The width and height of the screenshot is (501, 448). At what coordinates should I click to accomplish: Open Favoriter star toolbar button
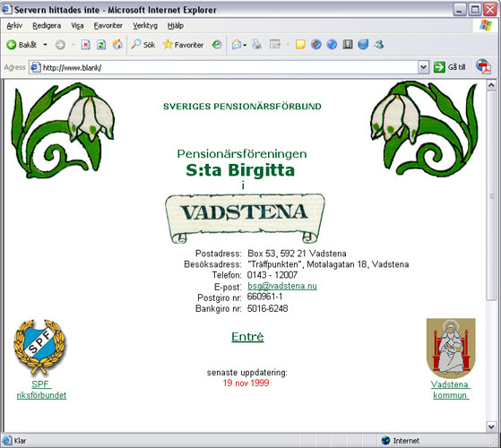[183, 45]
